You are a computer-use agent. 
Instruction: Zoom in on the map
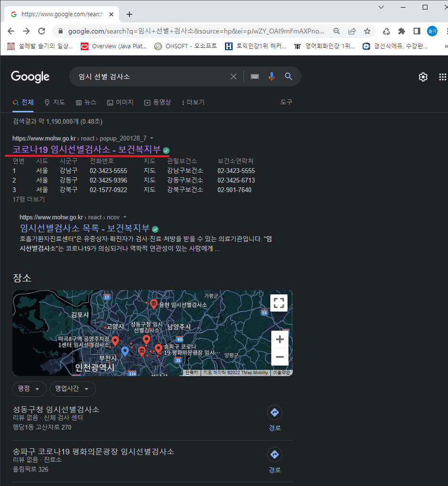[280, 339]
